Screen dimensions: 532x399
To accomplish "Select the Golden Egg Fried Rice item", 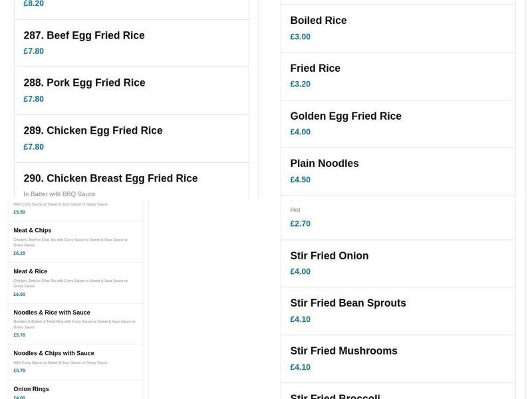I will pyautogui.click(x=346, y=116).
